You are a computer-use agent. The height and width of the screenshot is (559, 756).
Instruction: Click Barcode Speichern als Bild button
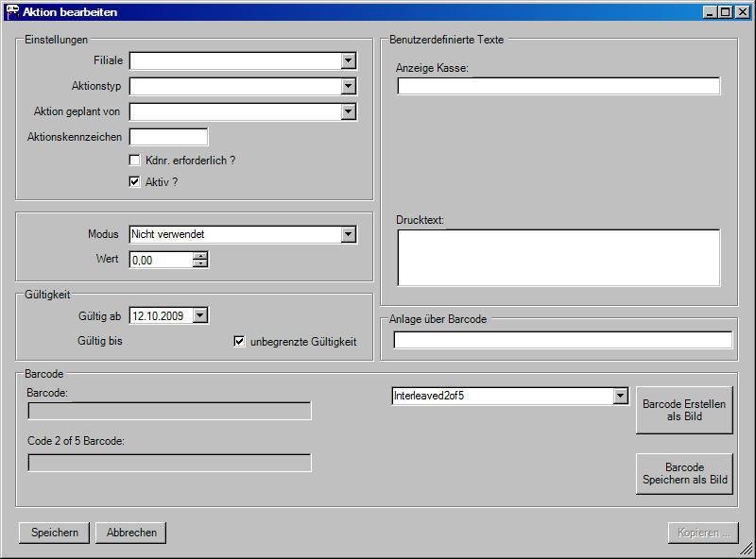click(x=684, y=473)
